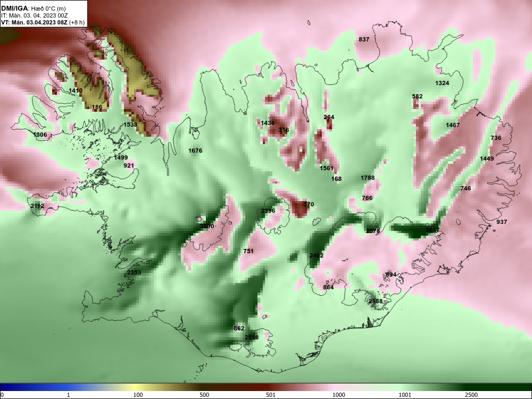Screen dimensions: 532x399
Task: Pick the map label 370
Action: (x=309, y=204)
